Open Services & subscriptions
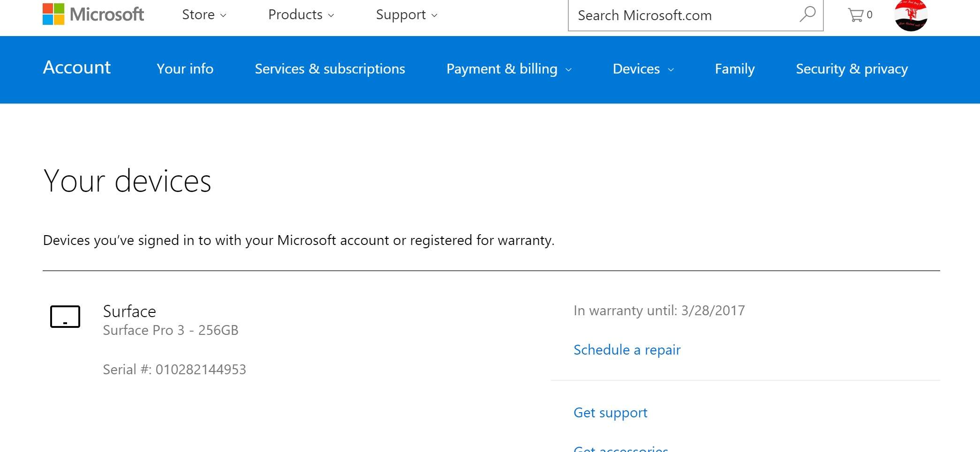The width and height of the screenshot is (980, 452). pyautogui.click(x=330, y=69)
